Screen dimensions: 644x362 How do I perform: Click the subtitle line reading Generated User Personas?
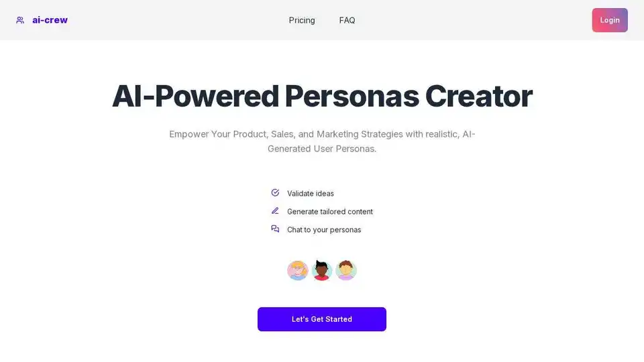point(322,149)
